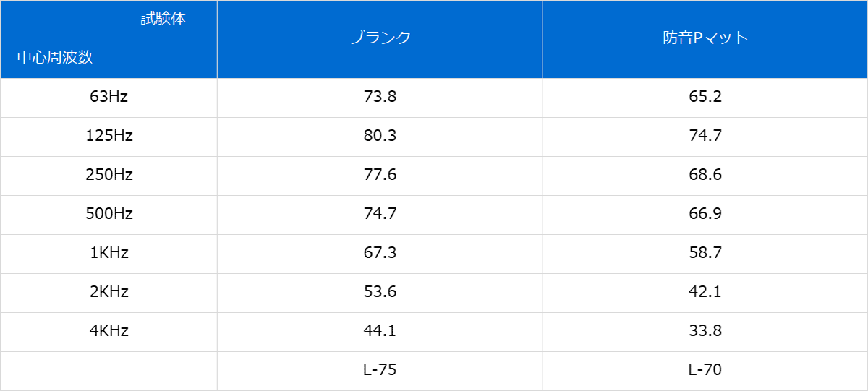Image resolution: width=868 pixels, height=391 pixels.
Task: Select the 中心周波数 header label
Action: (55, 58)
